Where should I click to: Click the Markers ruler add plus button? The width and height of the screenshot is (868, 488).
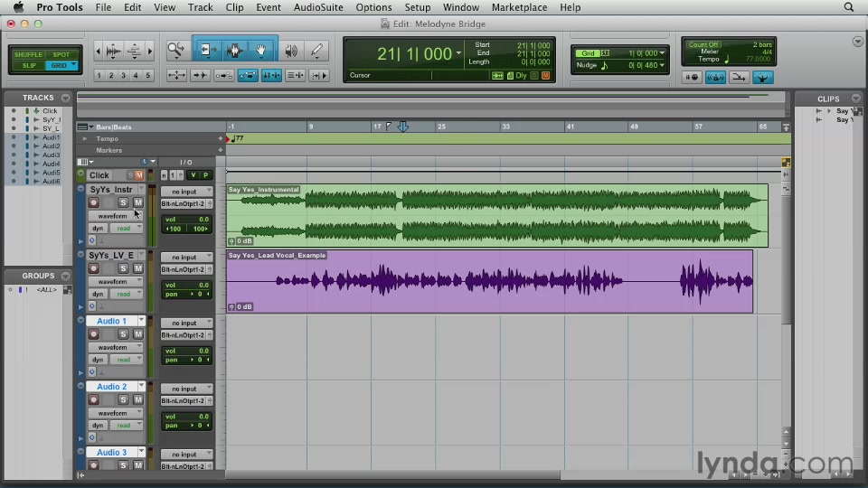click(221, 151)
